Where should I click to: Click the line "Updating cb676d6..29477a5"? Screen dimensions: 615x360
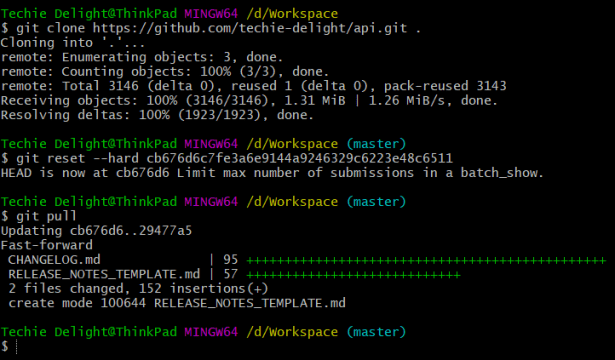(96, 231)
